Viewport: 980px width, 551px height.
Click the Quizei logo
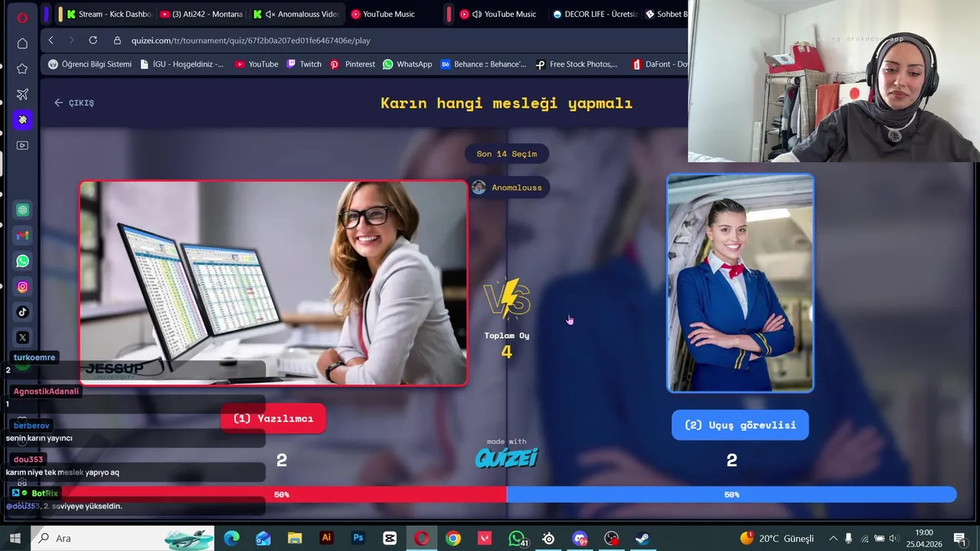(507, 458)
